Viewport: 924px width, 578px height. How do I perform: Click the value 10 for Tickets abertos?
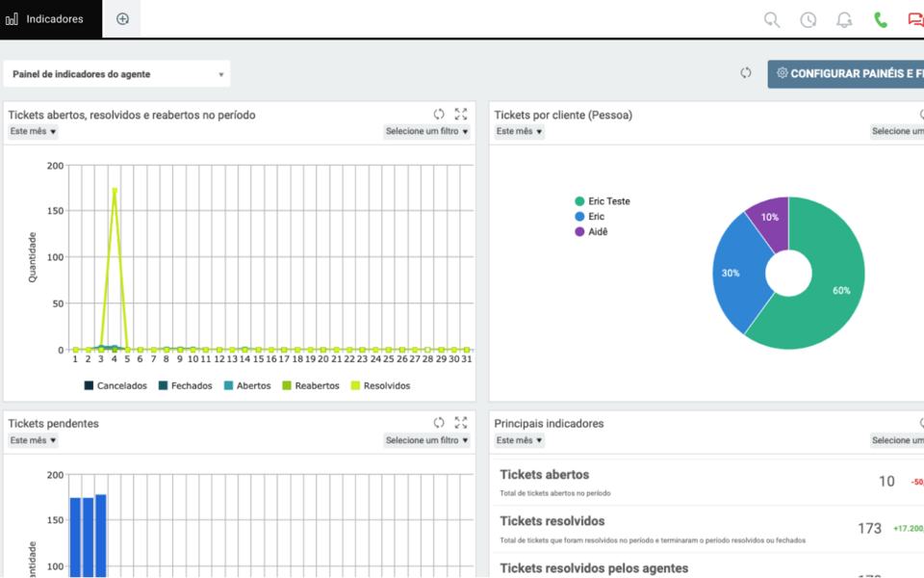[x=886, y=482]
